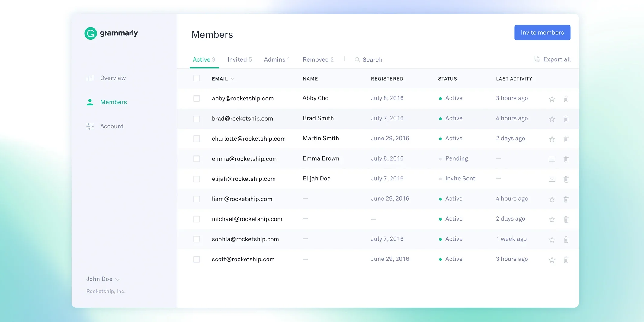Screen dimensions: 644x322
Task: Delete charlotte@rocketship.com with trash icon
Action: 566,139
